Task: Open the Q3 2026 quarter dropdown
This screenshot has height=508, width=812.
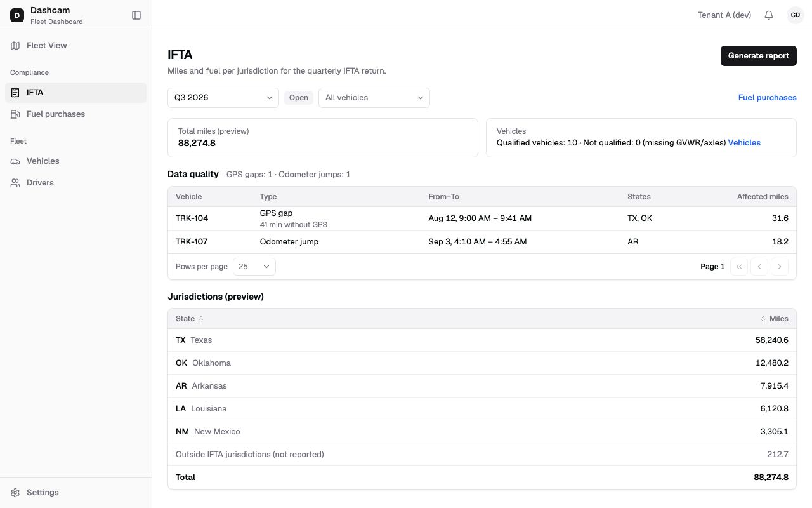Action: [223, 98]
